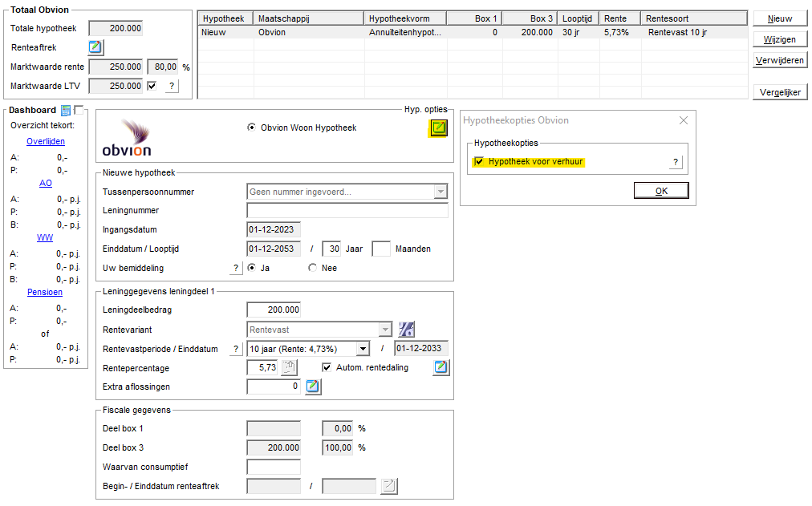Sort by Maatschappij column header
812x506 pixels.
click(x=309, y=18)
